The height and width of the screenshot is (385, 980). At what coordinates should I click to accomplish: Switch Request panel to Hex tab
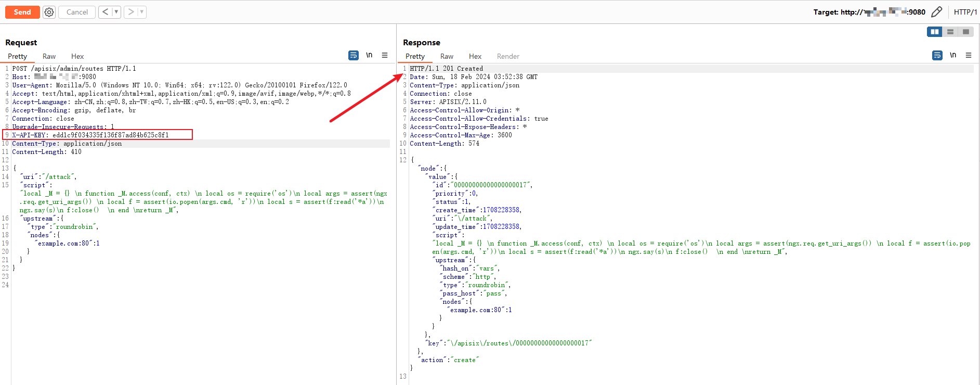[x=77, y=56]
